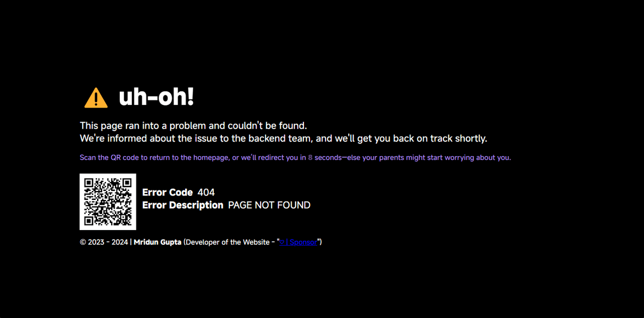Viewport: 644px width, 318px height.
Task: Click the Mridun Gupta developer name
Action: (x=157, y=242)
